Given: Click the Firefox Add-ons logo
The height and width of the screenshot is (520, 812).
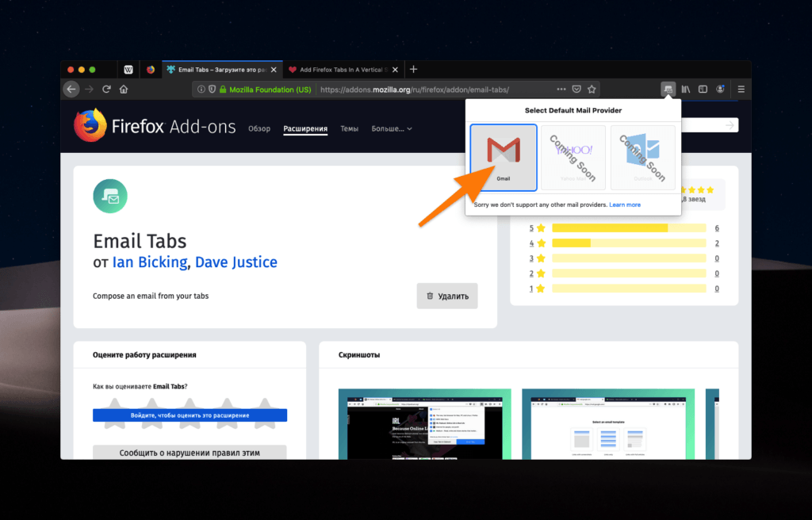Looking at the screenshot, I should click(x=155, y=126).
